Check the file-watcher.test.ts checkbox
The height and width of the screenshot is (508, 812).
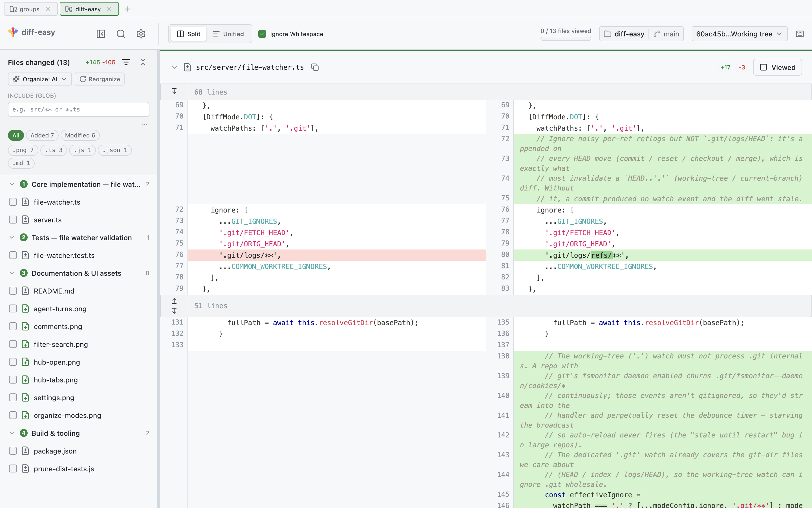tap(13, 255)
